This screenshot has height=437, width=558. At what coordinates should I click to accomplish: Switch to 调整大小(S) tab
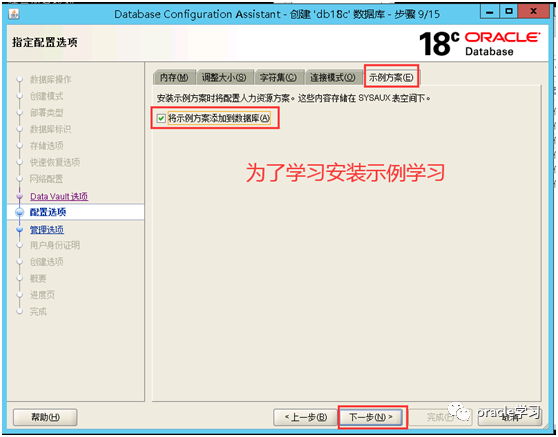(224, 77)
